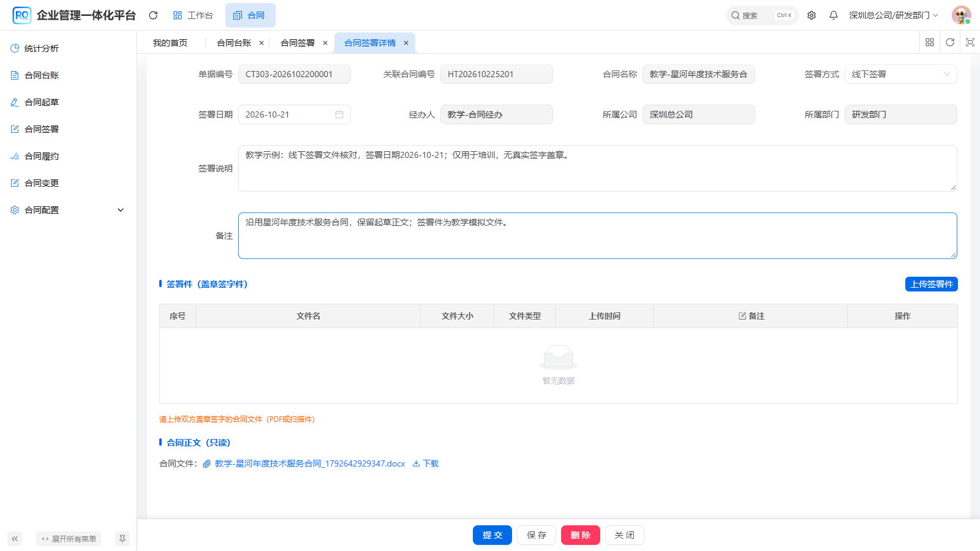Click 展开所有菜单 to expand all menus
The width and height of the screenshot is (980, 551).
(69, 539)
